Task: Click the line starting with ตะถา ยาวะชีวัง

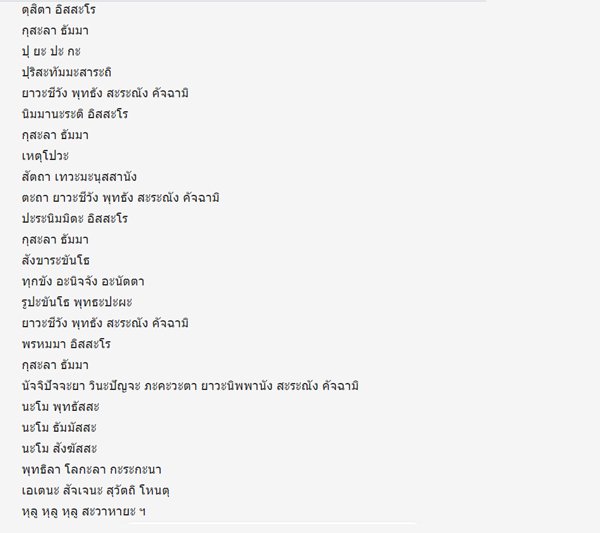Action: point(121,197)
